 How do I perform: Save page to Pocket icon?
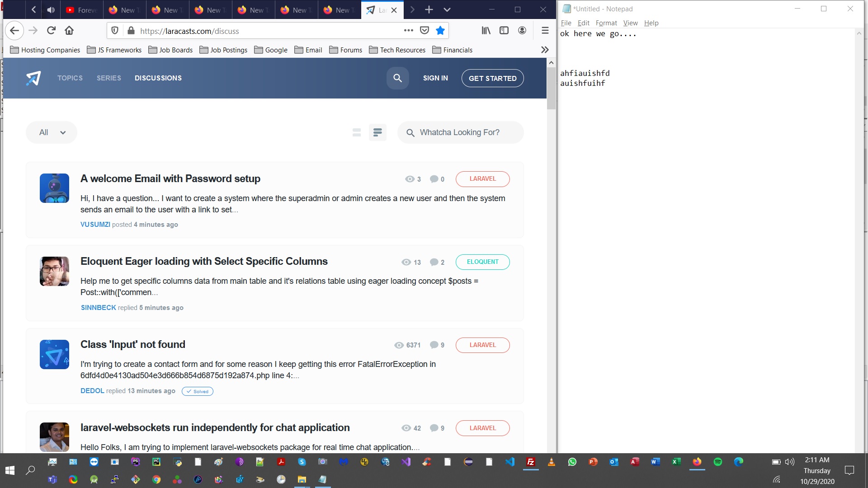424,31
